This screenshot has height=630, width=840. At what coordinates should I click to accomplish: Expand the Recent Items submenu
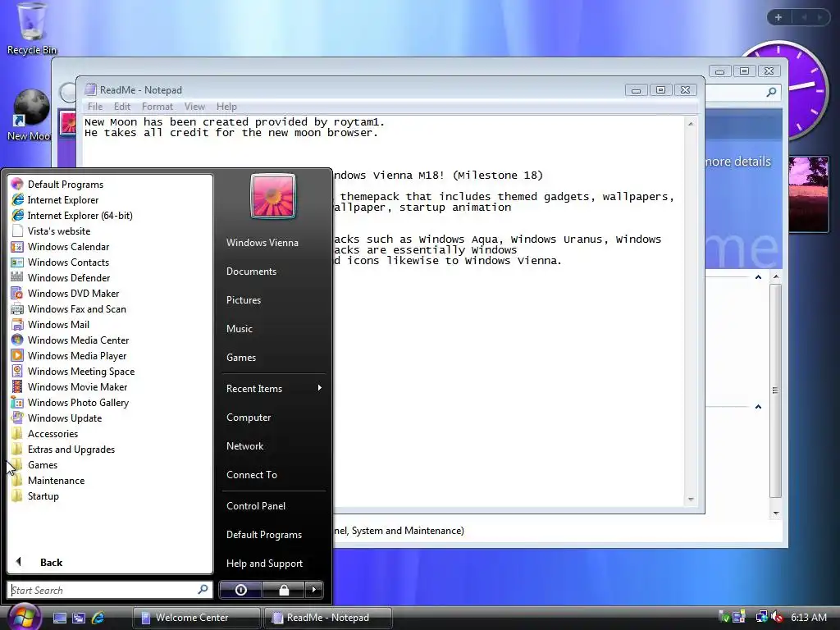coord(274,388)
